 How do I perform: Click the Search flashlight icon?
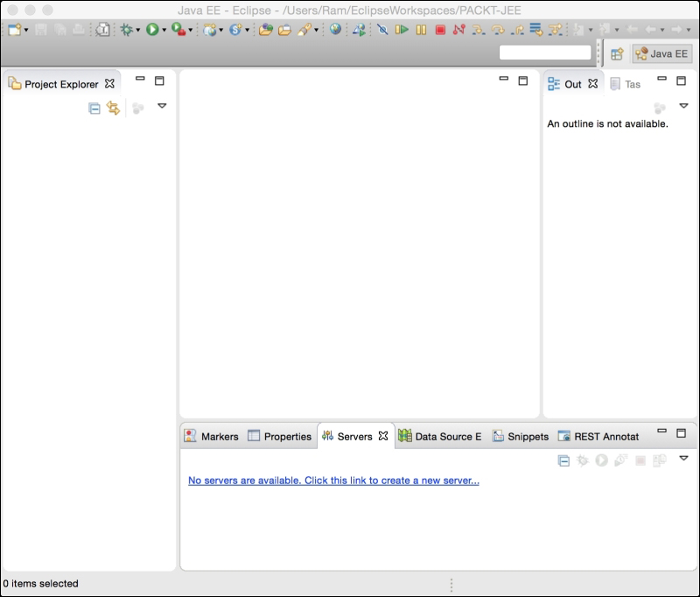click(304, 30)
